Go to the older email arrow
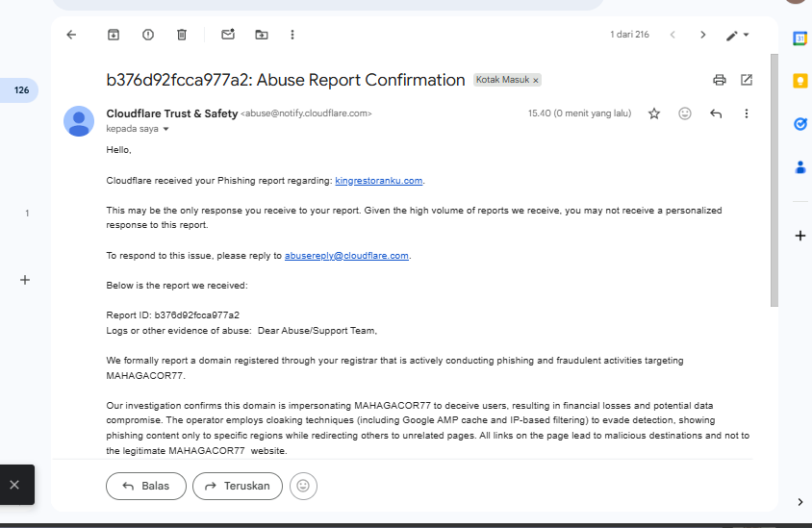The height and width of the screenshot is (528, 812). coord(702,35)
